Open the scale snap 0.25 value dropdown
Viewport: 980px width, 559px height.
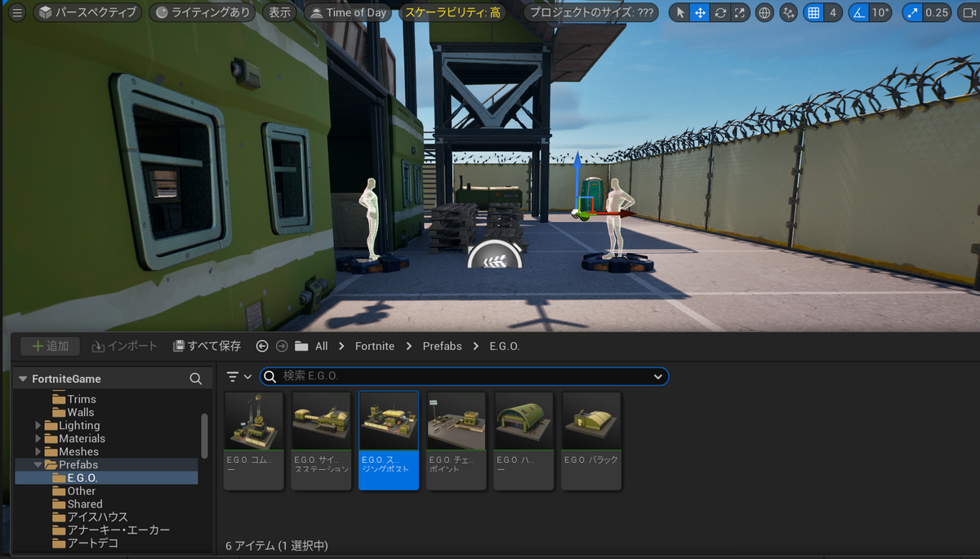937,12
